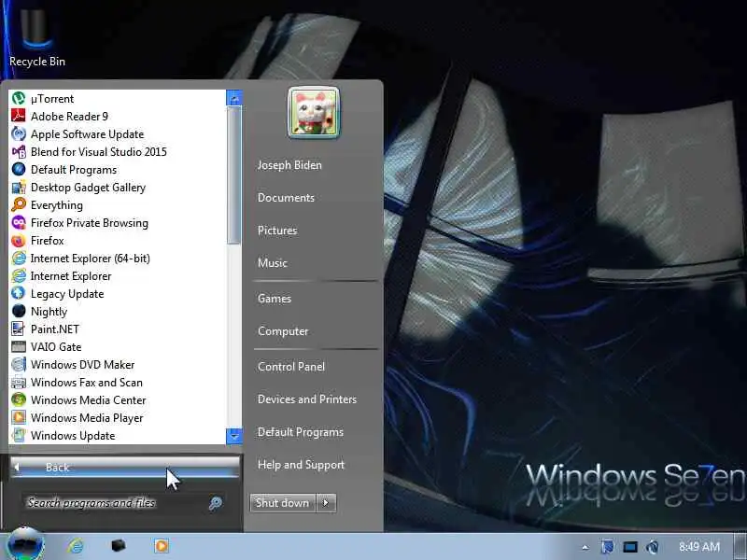Viewport: 747px width, 560px height.
Task: Open the Windows Update icon
Action: coord(19,435)
